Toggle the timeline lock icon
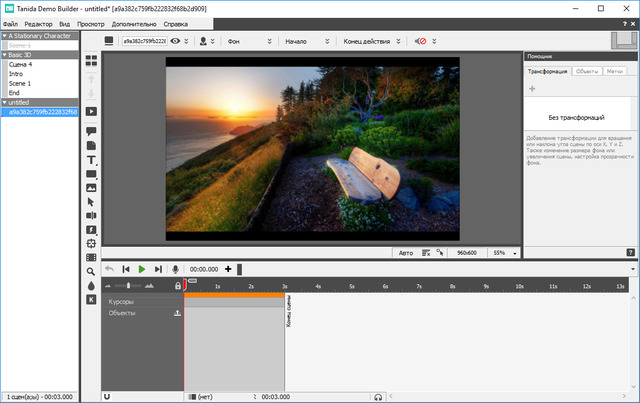 pyautogui.click(x=178, y=286)
